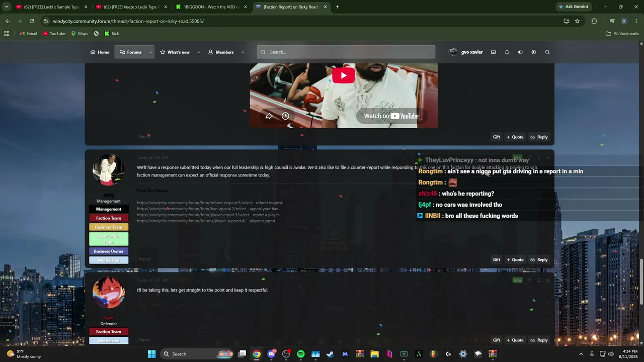Click the video Watch later clock icon
The width and height of the screenshot is (644, 362).
tap(285, 116)
